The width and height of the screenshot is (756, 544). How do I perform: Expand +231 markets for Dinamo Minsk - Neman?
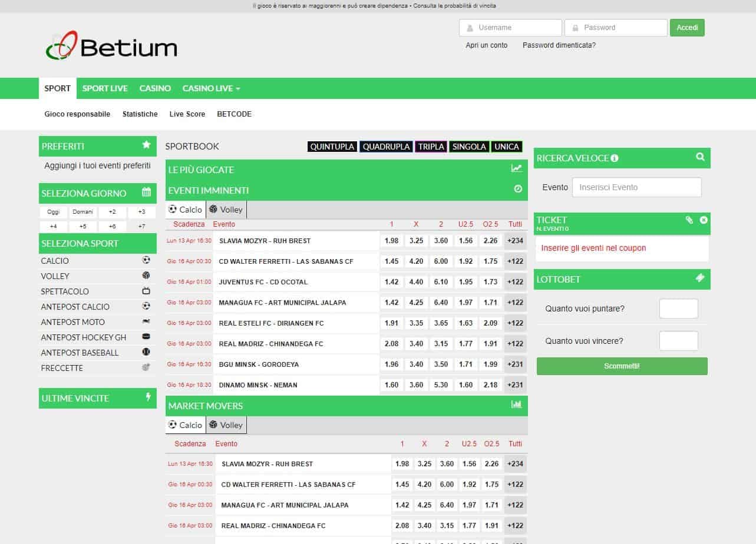click(x=515, y=385)
